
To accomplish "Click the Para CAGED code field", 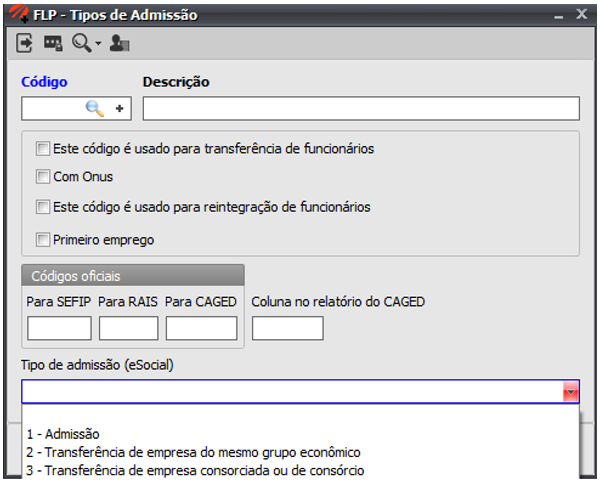I will pos(202,328).
